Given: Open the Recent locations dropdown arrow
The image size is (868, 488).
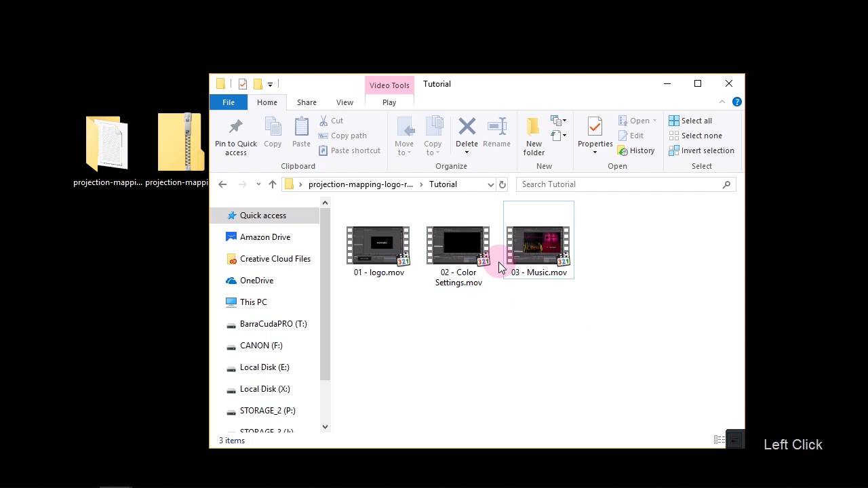Looking at the screenshot, I should pos(258,184).
